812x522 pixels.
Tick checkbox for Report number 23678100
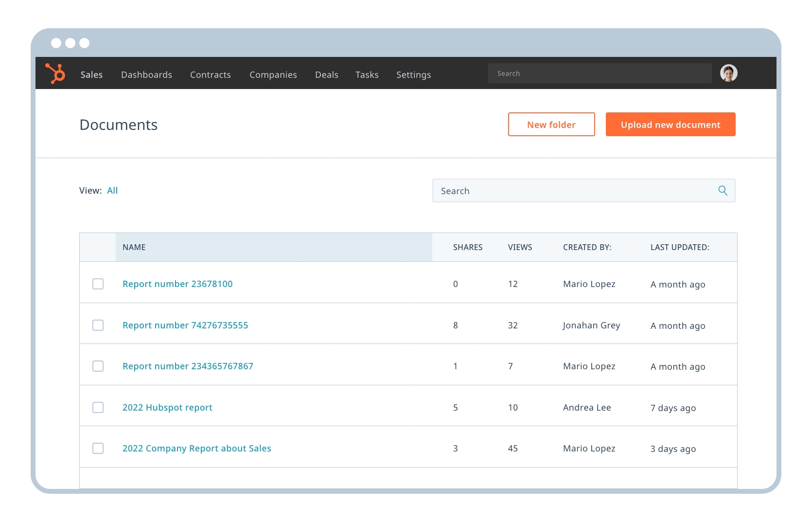[x=98, y=284]
